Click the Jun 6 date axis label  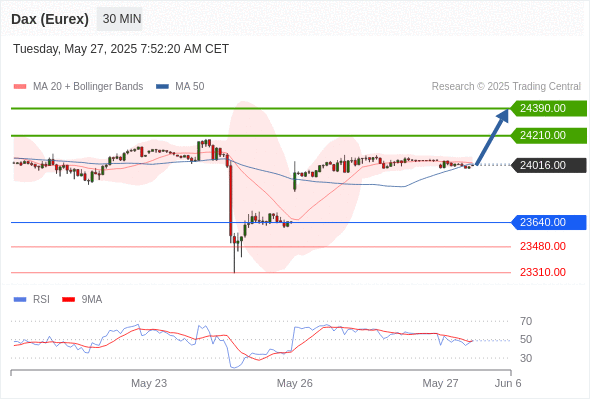tap(508, 383)
